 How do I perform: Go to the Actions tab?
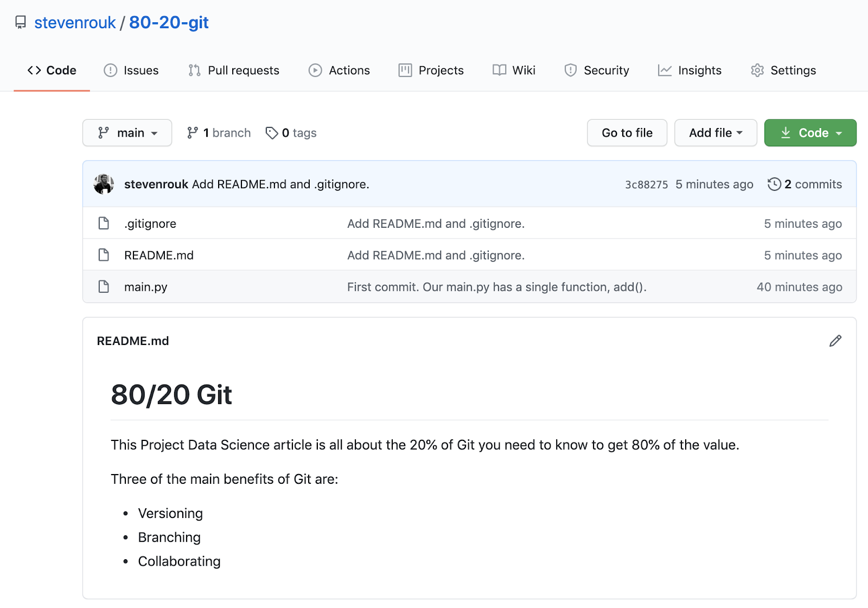(339, 71)
